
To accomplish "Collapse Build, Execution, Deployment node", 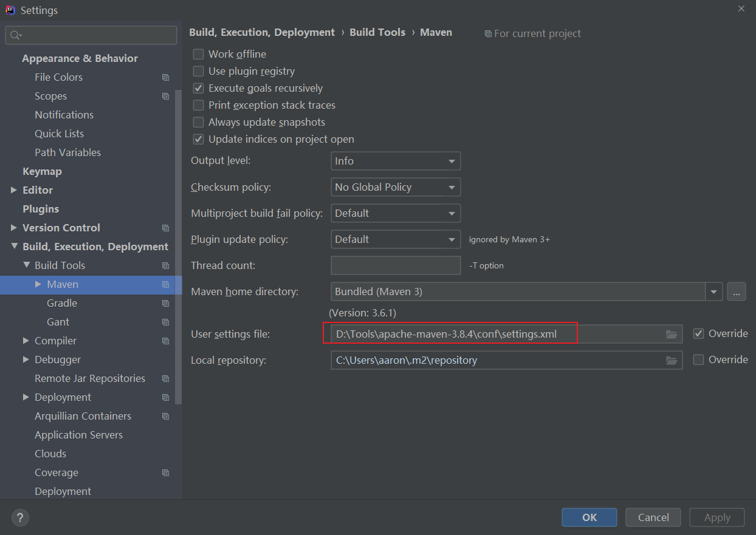I will [x=14, y=247].
